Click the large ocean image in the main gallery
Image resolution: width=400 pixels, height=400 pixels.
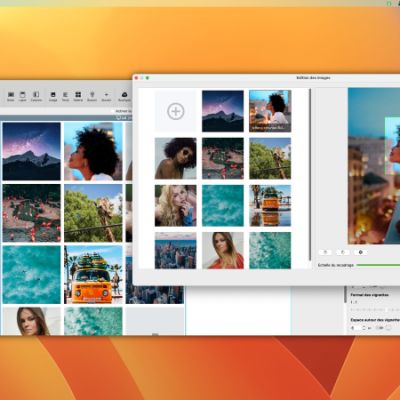pos(32,275)
